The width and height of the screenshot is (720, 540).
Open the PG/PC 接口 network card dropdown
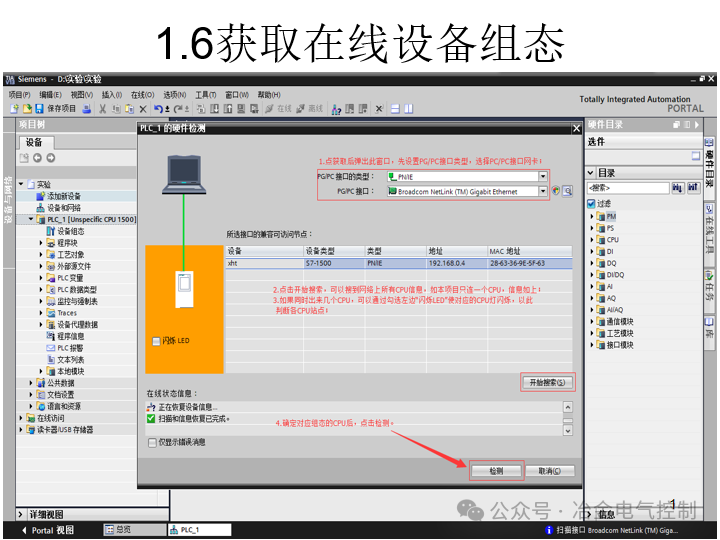[543, 191]
